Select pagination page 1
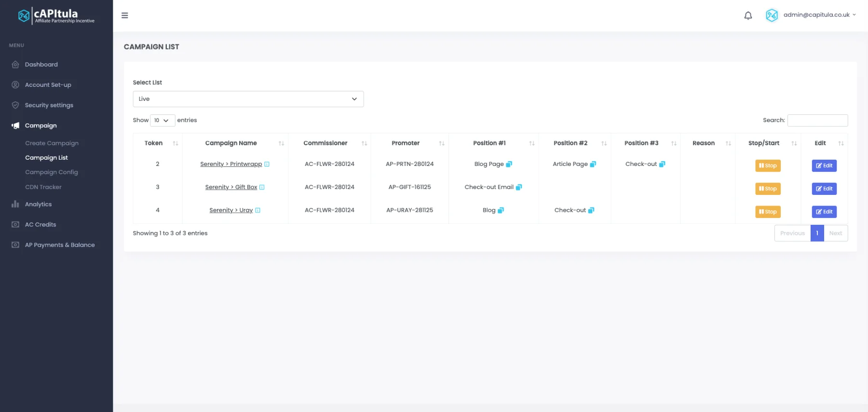 (817, 233)
